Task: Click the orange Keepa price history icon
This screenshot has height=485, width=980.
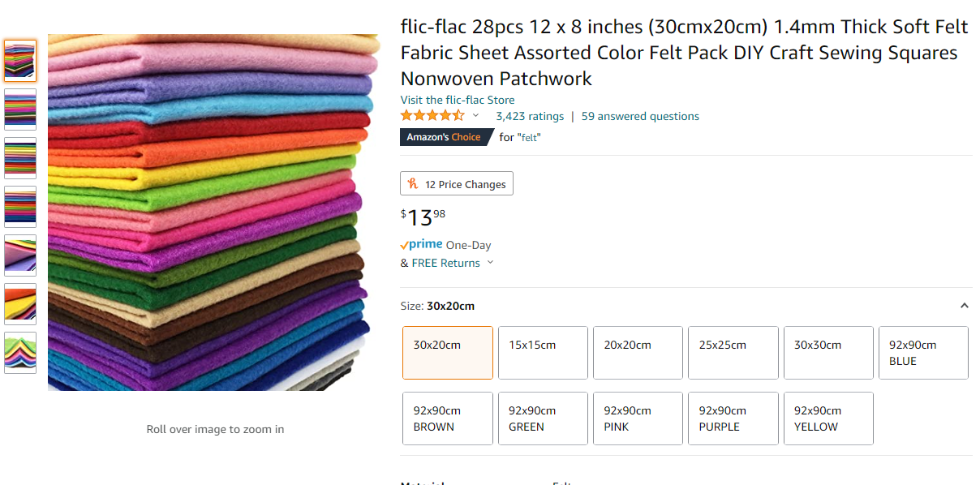Action: [x=411, y=183]
